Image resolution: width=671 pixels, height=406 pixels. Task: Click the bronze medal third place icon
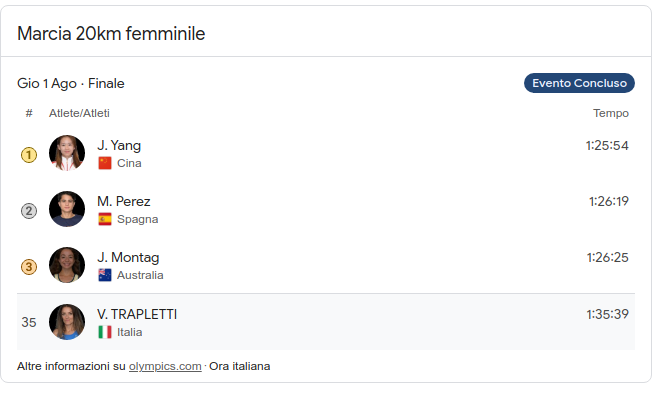(29, 266)
